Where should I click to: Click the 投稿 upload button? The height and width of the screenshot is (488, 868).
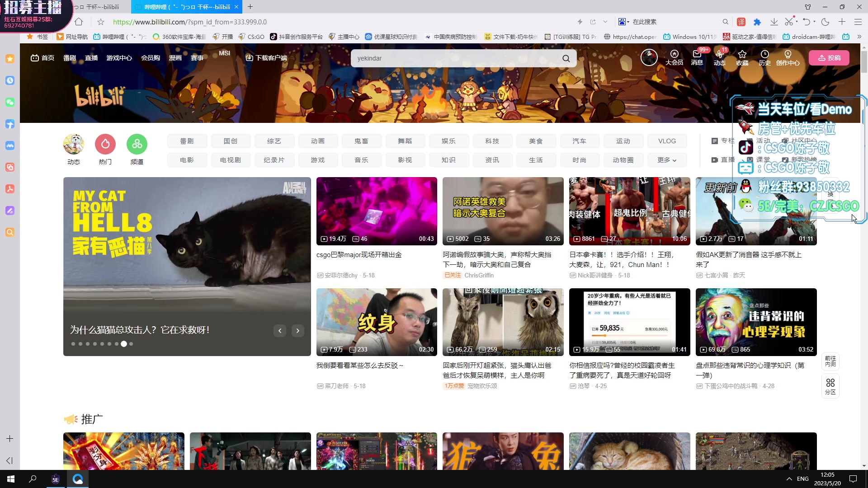[x=829, y=57]
